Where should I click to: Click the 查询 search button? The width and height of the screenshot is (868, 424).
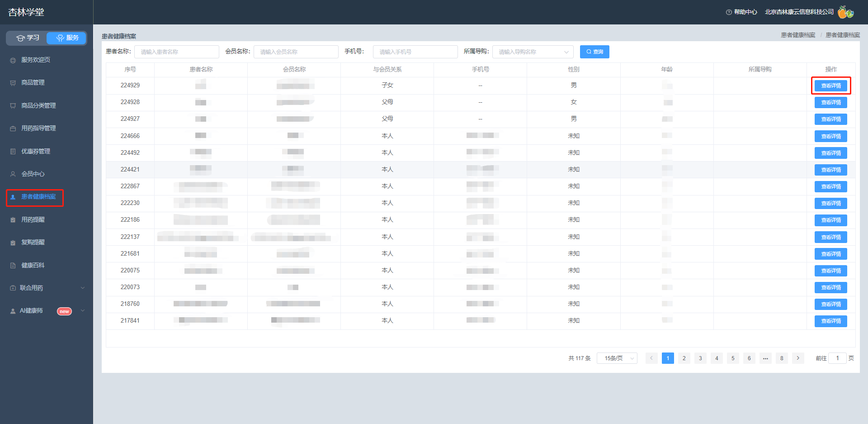(x=594, y=52)
